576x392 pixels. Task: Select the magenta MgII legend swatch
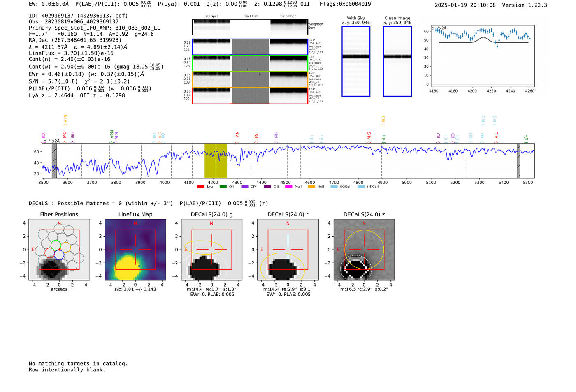(288, 186)
